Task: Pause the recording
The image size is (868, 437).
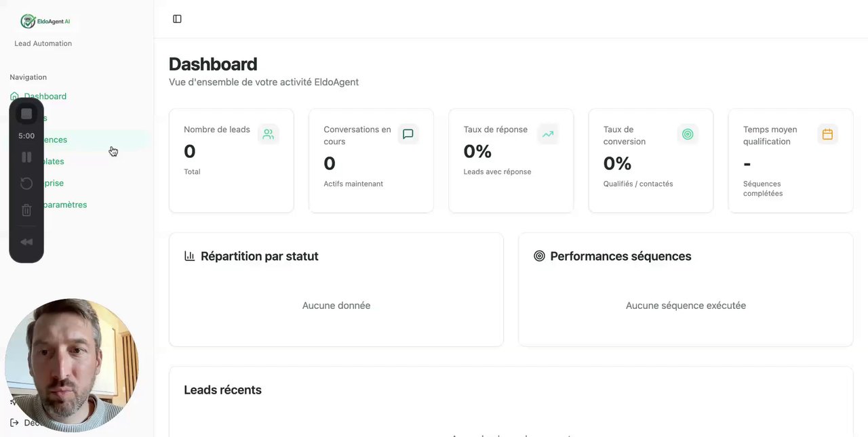Action: pyautogui.click(x=26, y=157)
